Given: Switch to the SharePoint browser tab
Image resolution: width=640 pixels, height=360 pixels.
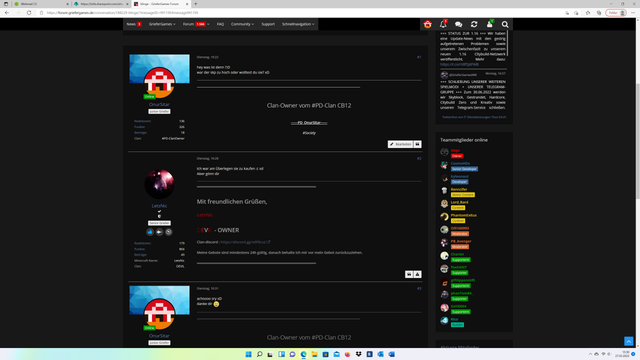Looking at the screenshot, I should pyautogui.click(x=100, y=4).
